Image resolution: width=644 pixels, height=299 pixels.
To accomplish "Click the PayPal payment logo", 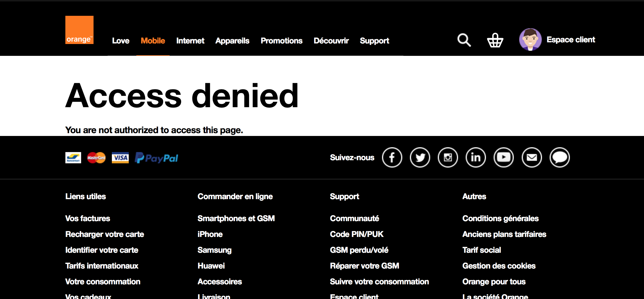I will [156, 158].
